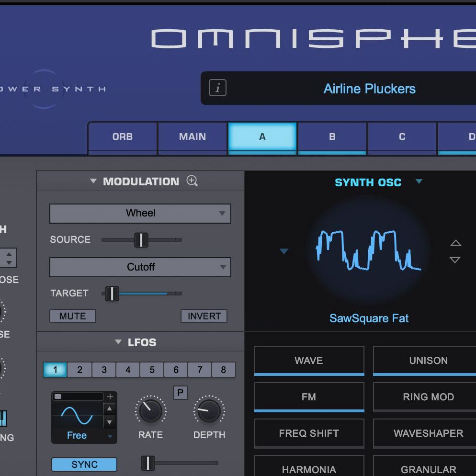This screenshot has width=476, height=476.
Task: Open the Cutoff target dropdown
Action: (x=140, y=267)
